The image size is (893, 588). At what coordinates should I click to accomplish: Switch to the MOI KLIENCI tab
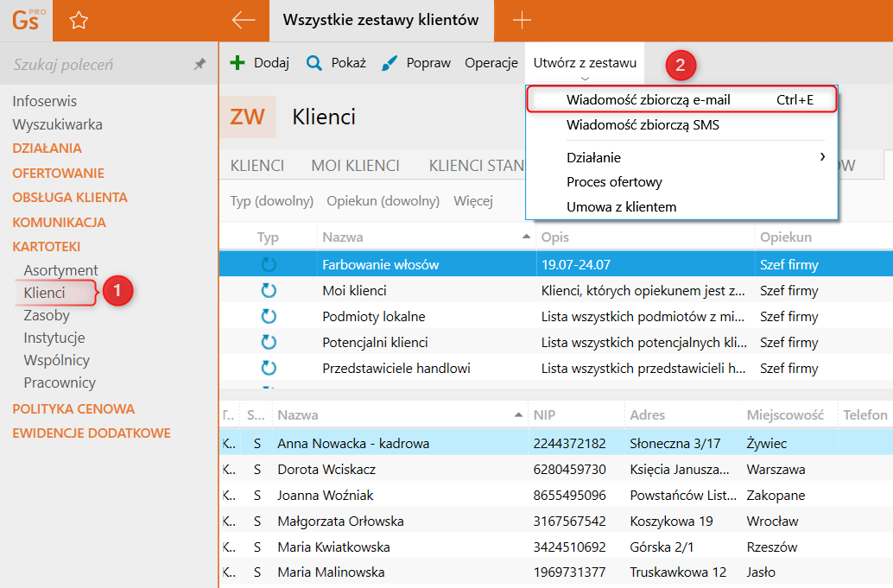click(x=355, y=166)
